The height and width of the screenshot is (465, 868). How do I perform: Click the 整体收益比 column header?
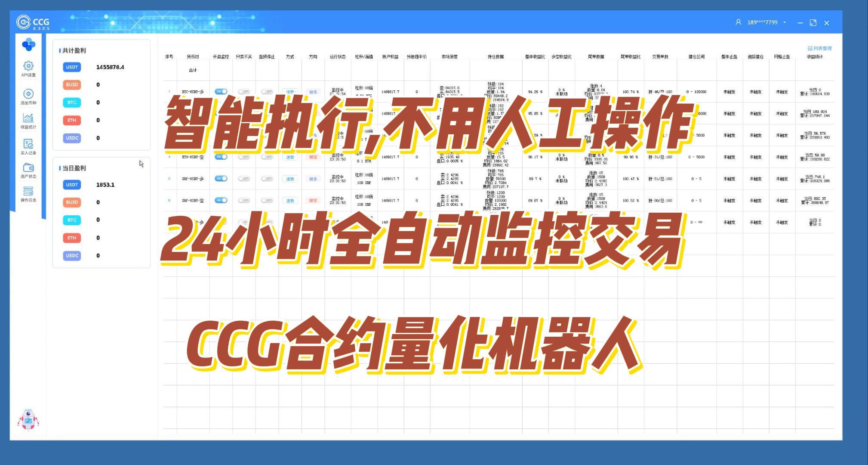[x=535, y=57]
